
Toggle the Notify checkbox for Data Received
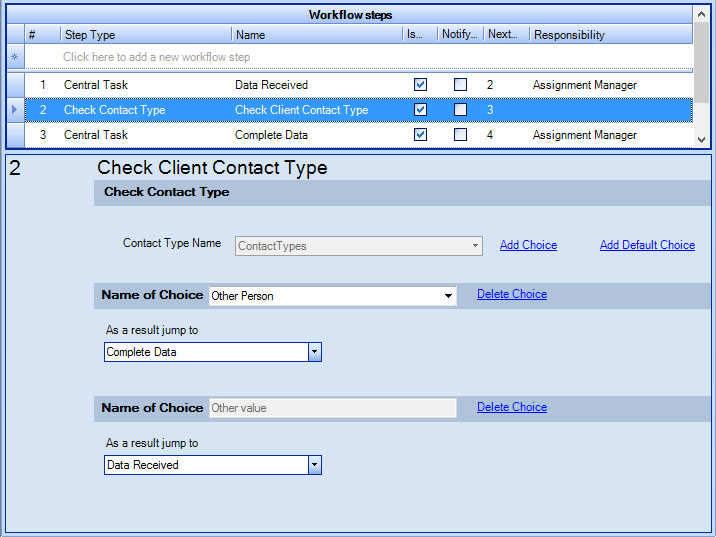click(x=460, y=84)
